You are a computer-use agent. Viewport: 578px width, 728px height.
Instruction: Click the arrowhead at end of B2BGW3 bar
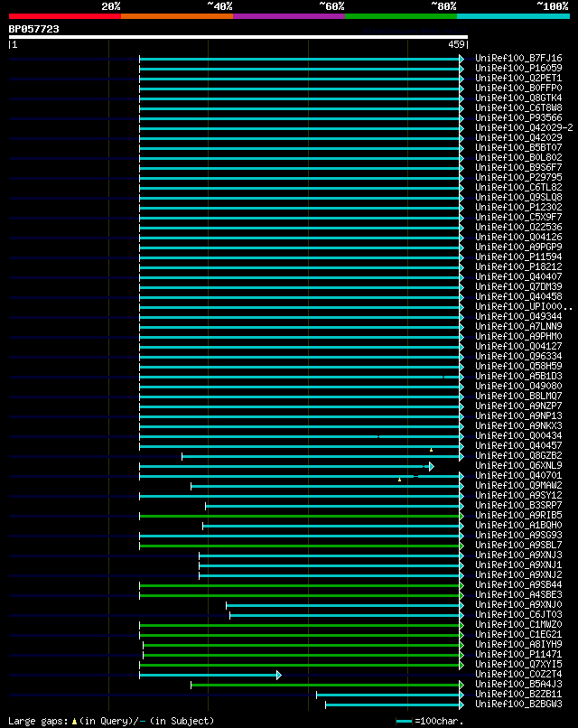[461, 705]
